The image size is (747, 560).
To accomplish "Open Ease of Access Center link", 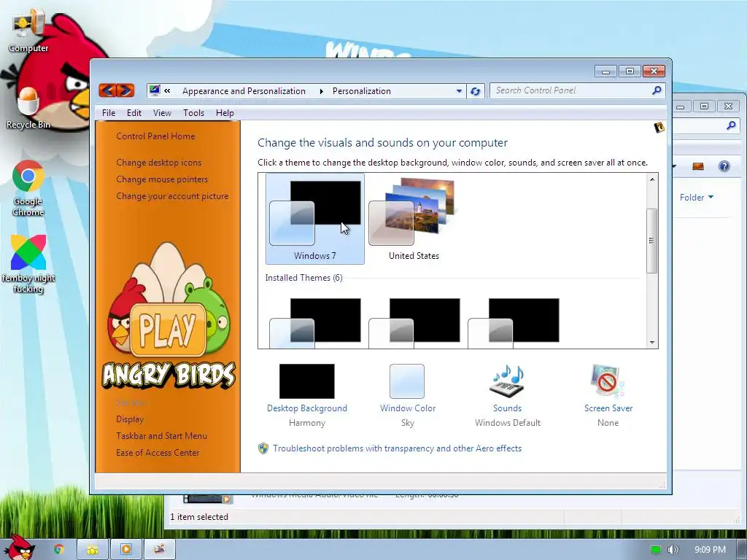I will (x=158, y=452).
